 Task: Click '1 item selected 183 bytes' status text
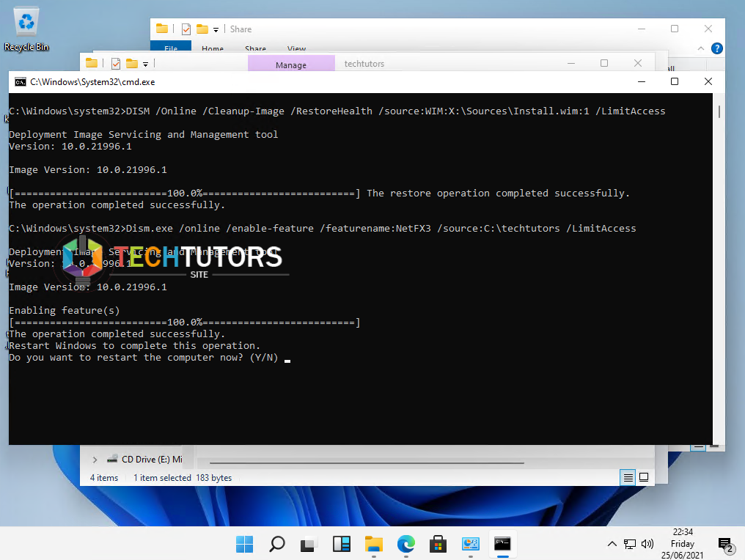183,478
